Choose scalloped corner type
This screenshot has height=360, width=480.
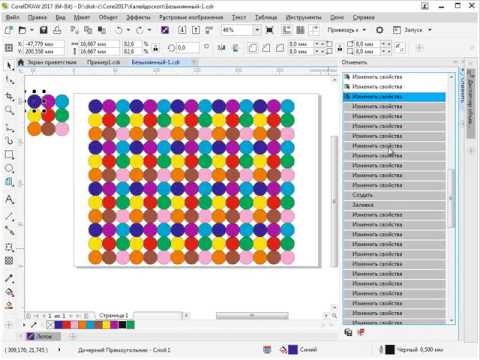266,48
